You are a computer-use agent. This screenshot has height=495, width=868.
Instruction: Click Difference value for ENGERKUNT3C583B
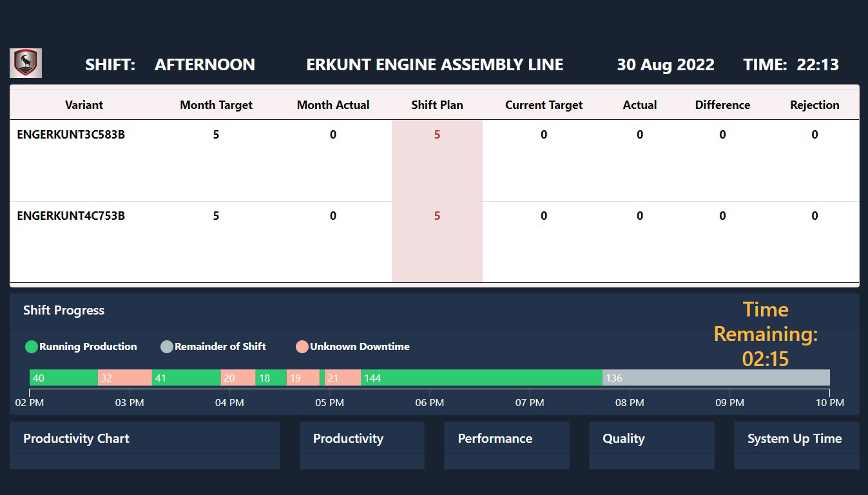click(x=722, y=135)
